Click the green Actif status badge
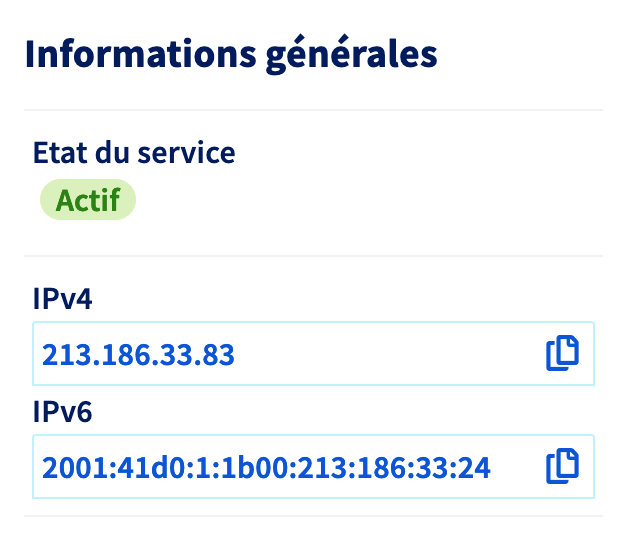This screenshot has height=534, width=624. 87,201
